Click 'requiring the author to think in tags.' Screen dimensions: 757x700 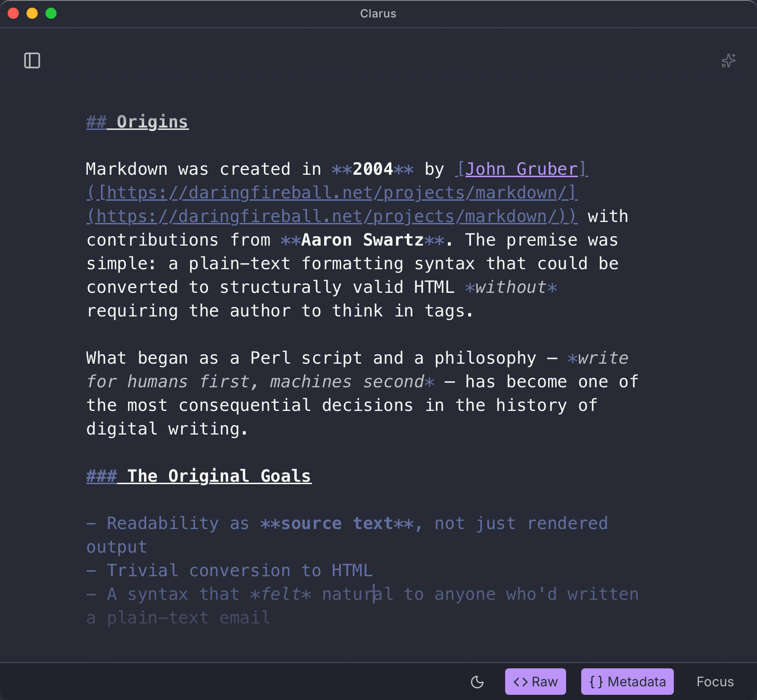(x=280, y=311)
